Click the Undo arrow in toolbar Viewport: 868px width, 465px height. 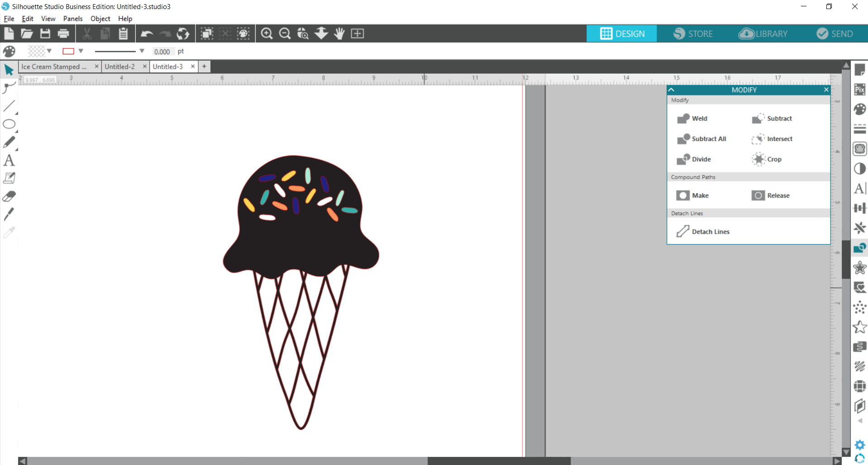point(147,33)
